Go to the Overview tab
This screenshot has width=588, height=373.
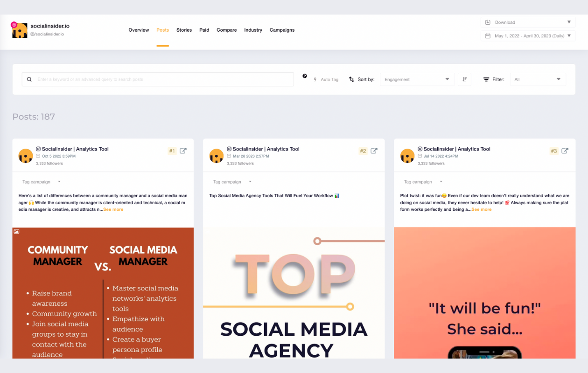[x=139, y=30]
